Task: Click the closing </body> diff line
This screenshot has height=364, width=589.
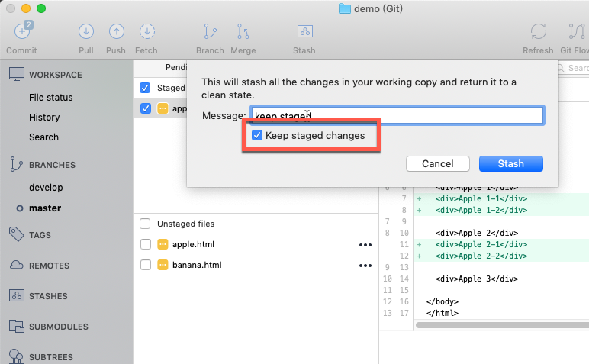Action: [x=442, y=301]
